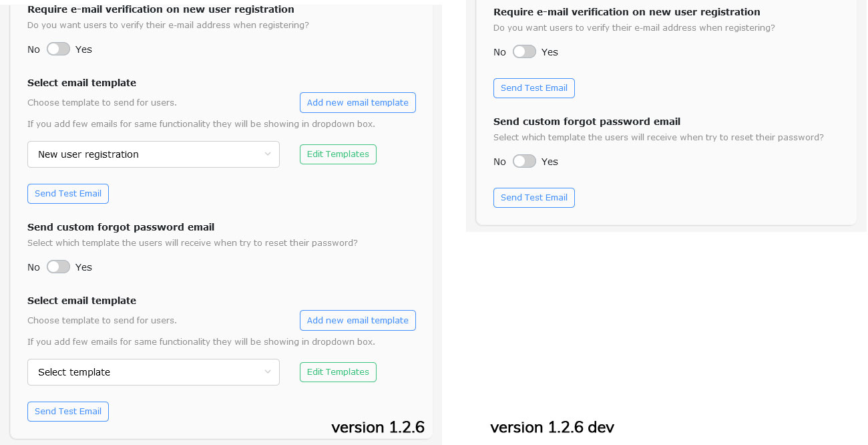Send Test Email for registration template

coord(67,194)
